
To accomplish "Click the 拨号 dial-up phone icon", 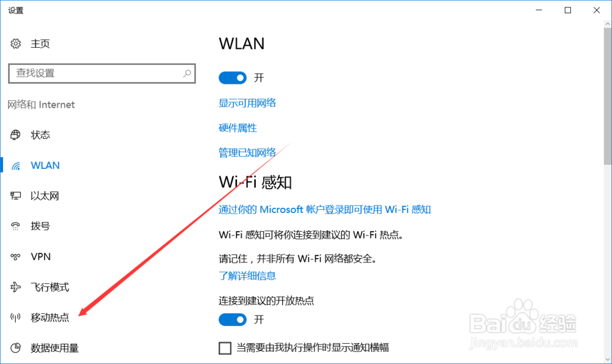I will point(16,226).
